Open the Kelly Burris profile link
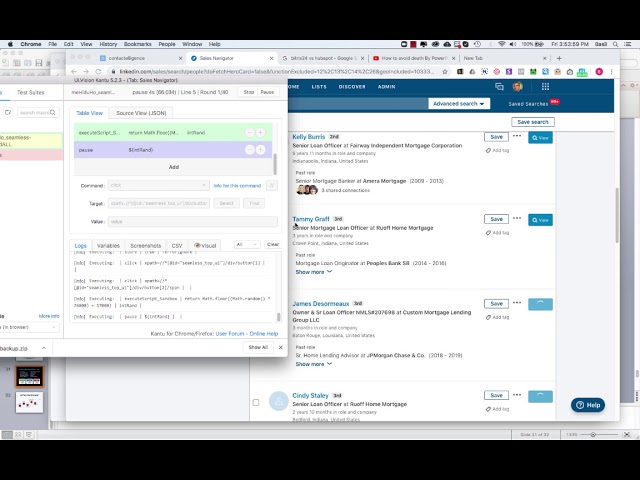 pyautogui.click(x=309, y=137)
